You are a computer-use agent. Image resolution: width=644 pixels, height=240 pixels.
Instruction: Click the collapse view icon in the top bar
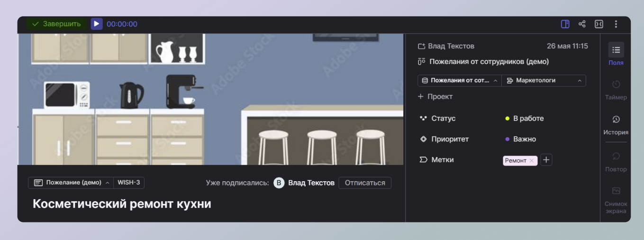point(599,24)
